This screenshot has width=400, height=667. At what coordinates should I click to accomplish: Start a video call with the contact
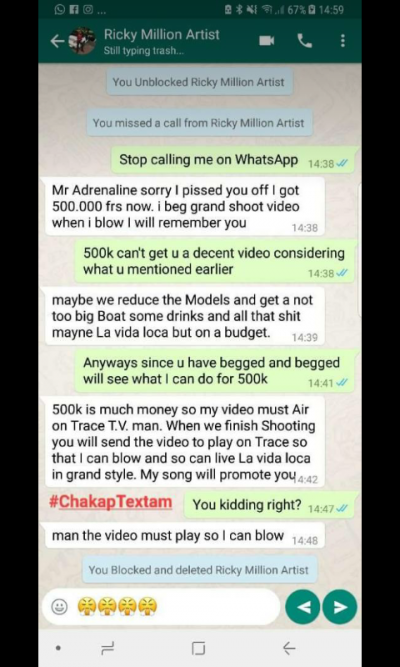pos(266,40)
